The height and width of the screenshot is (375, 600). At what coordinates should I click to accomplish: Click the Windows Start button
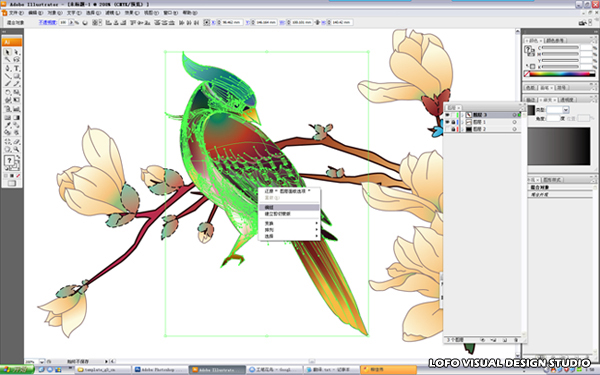tap(17, 370)
